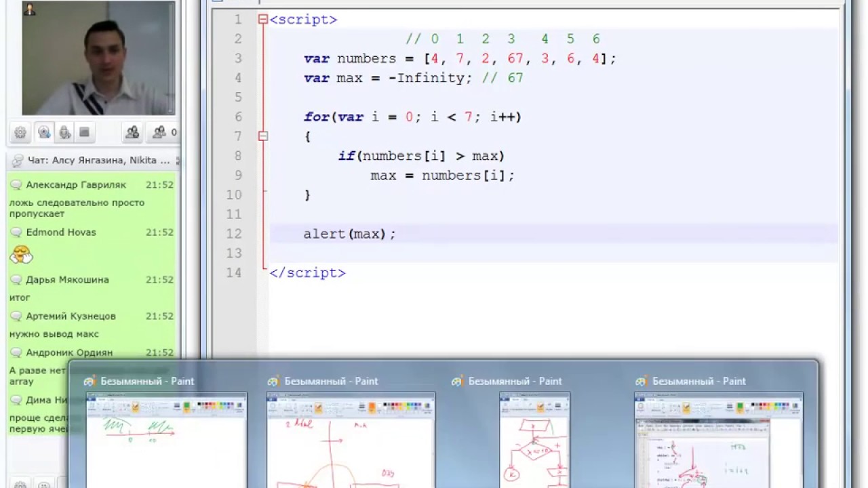Click Paint icon on second preview title
This screenshot has width=868, height=488.
coord(274,382)
